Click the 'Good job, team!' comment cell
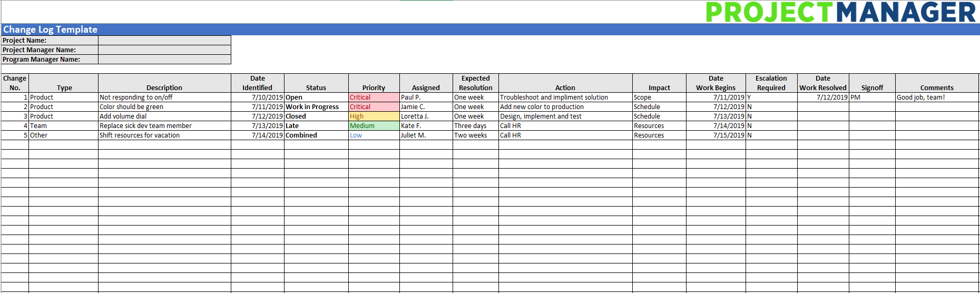The width and height of the screenshot is (980, 293). click(937, 97)
